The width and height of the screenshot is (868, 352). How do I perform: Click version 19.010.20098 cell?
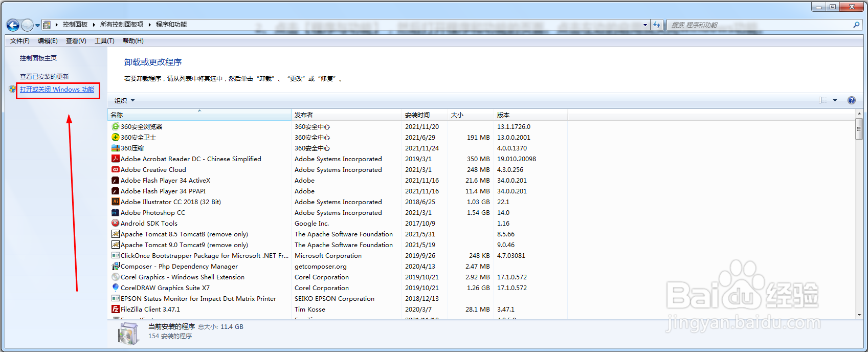(x=517, y=159)
